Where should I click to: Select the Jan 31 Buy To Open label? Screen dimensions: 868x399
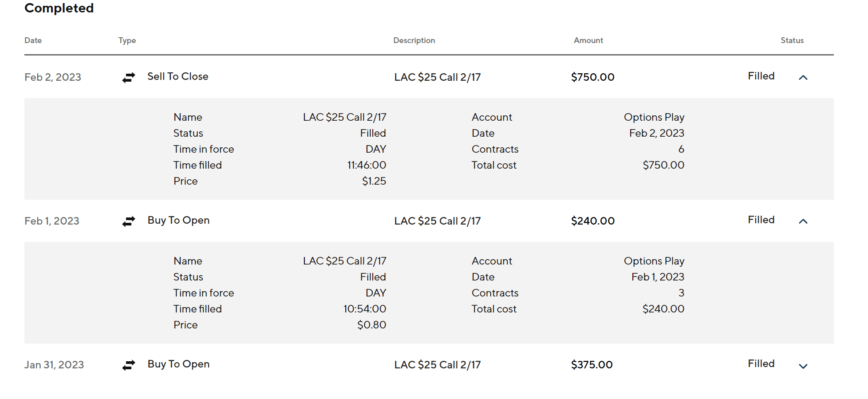click(178, 364)
